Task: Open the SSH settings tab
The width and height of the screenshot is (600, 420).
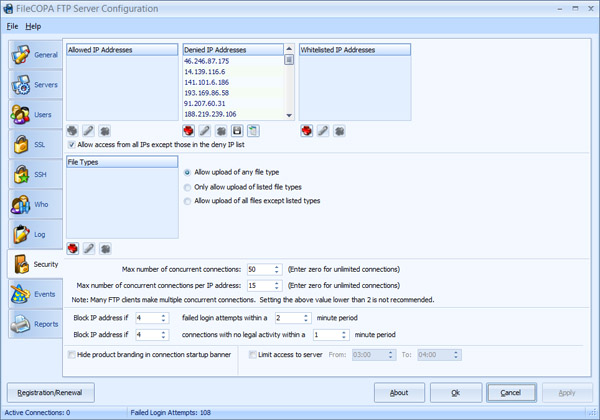Action: [x=36, y=174]
